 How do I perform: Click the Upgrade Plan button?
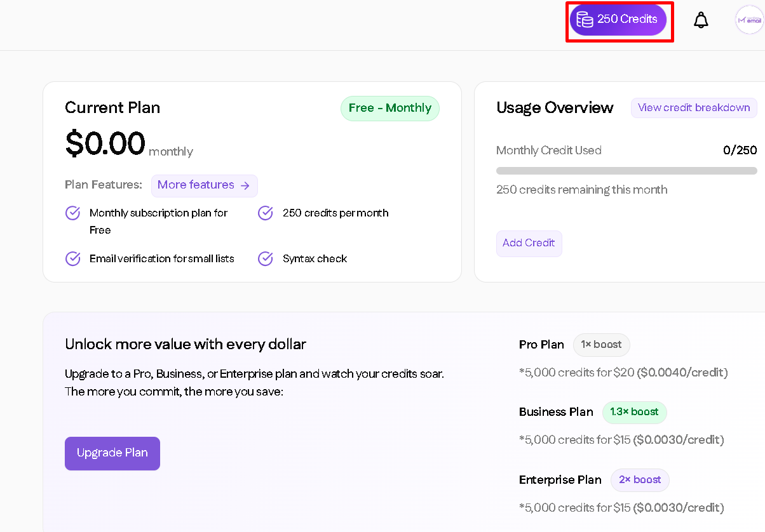coord(112,453)
